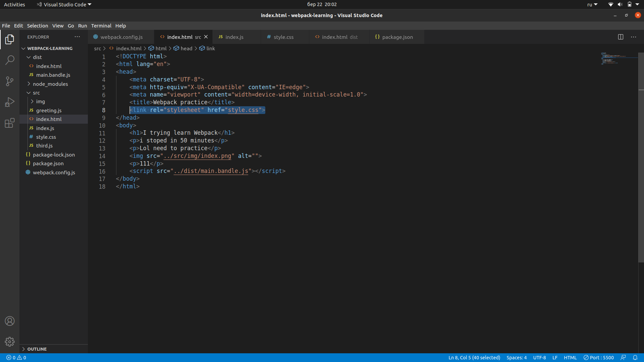Open the Explorer view in activity bar
This screenshot has width=644, height=362.
coord(10,40)
